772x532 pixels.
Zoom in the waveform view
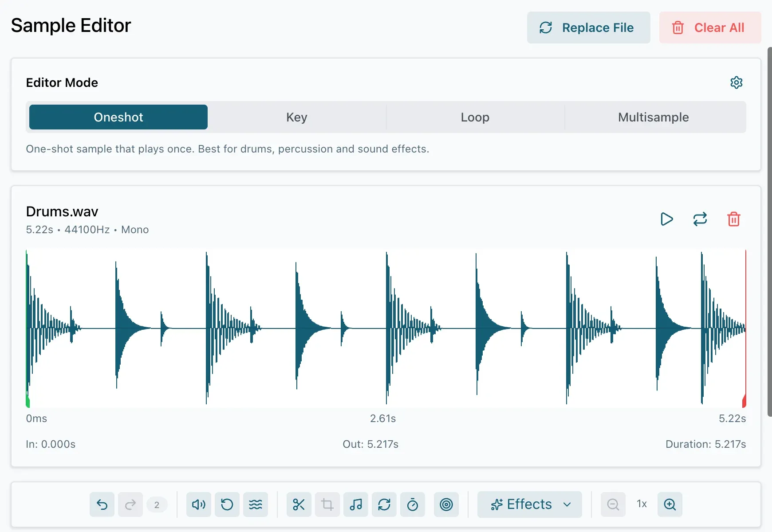[670, 505]
